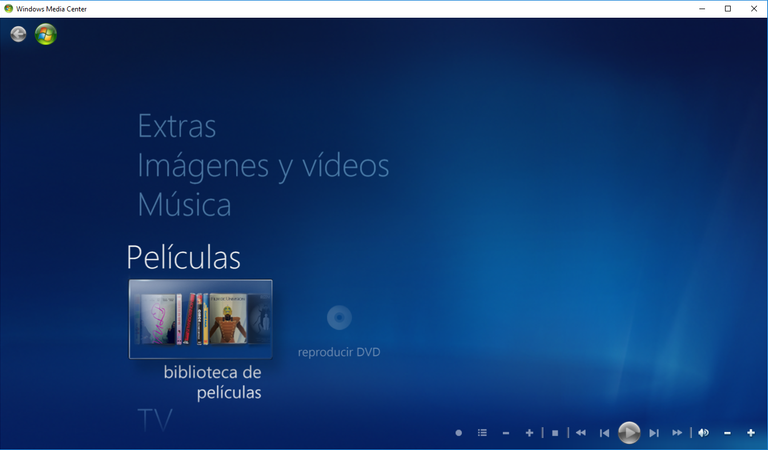Screen dimensions: 768x450
Task: Select the Películas heading
Action: pyautogui.click(x=184, y=257)
